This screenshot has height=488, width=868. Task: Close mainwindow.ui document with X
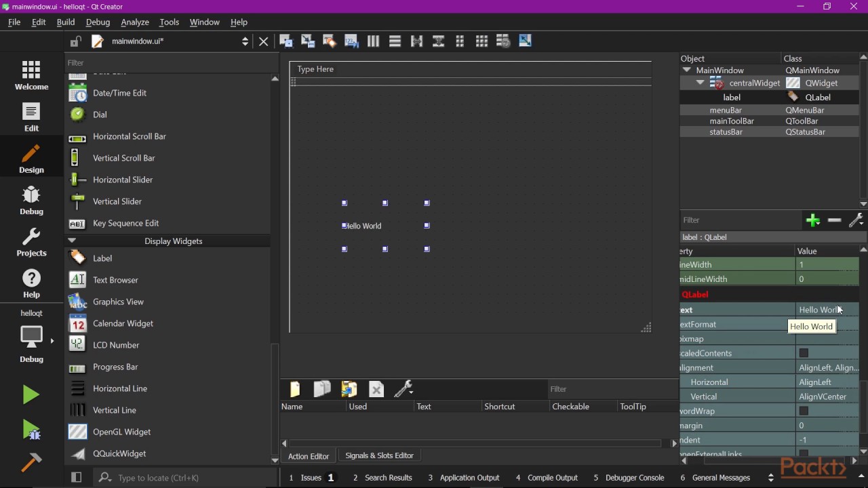coord(264,41)
